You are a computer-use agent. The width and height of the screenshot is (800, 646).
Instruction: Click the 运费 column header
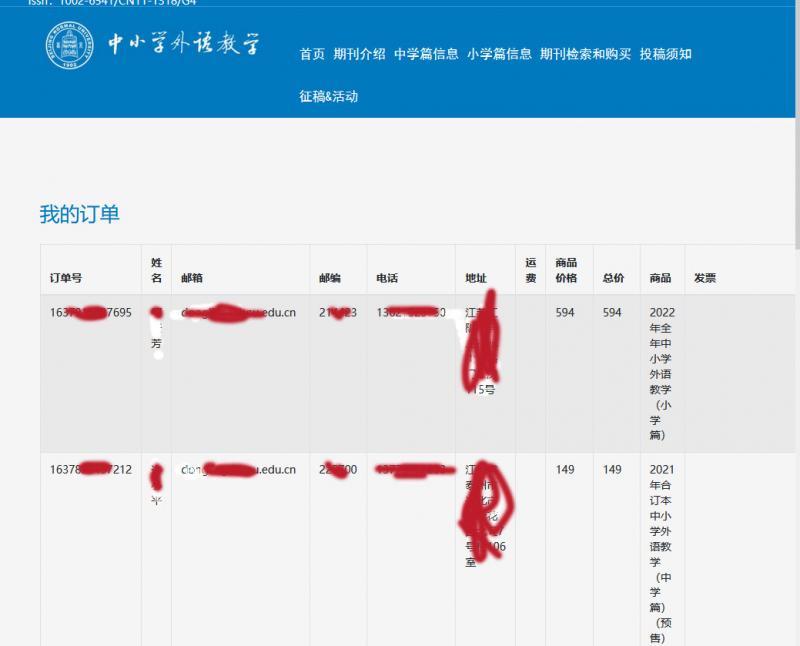tap(531, 270)
